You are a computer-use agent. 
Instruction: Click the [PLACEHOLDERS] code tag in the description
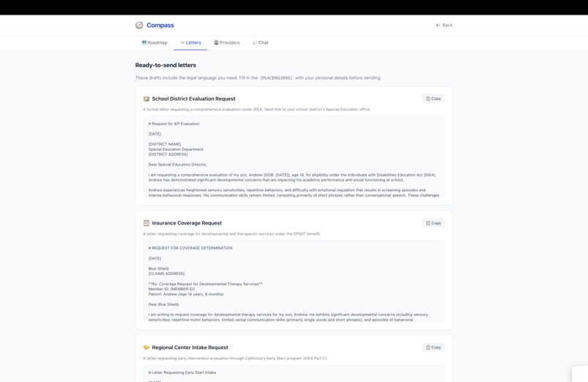[x=276, y=78]
